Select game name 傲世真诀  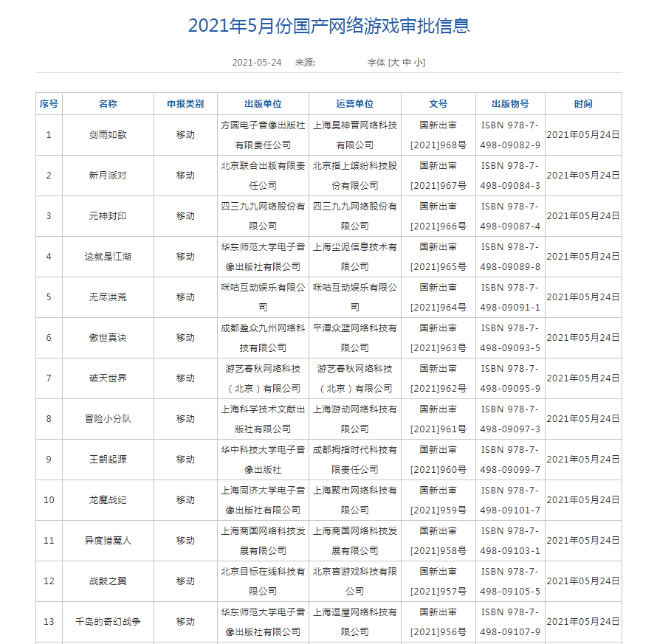(108, 338)
